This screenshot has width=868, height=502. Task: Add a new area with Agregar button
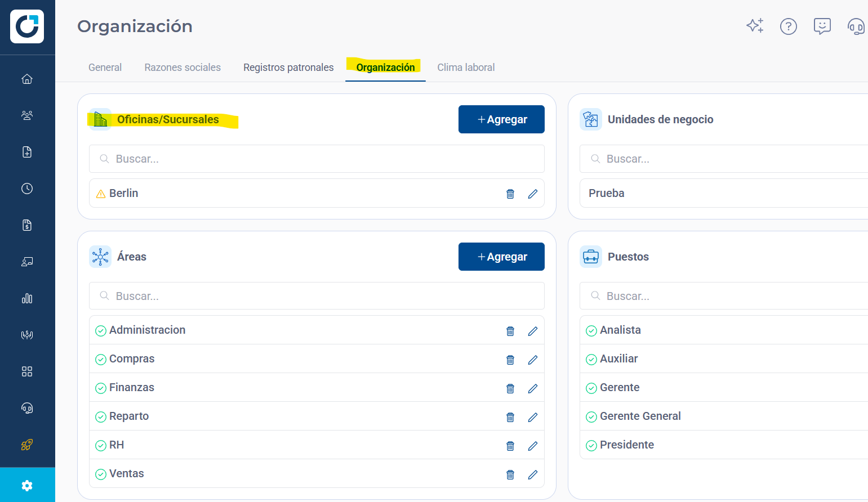(501, 257)
